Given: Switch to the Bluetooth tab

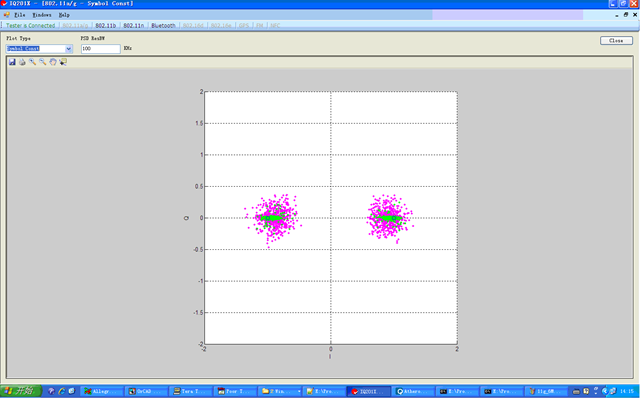Looking at the screenshot, I should [x=163, y=25].
